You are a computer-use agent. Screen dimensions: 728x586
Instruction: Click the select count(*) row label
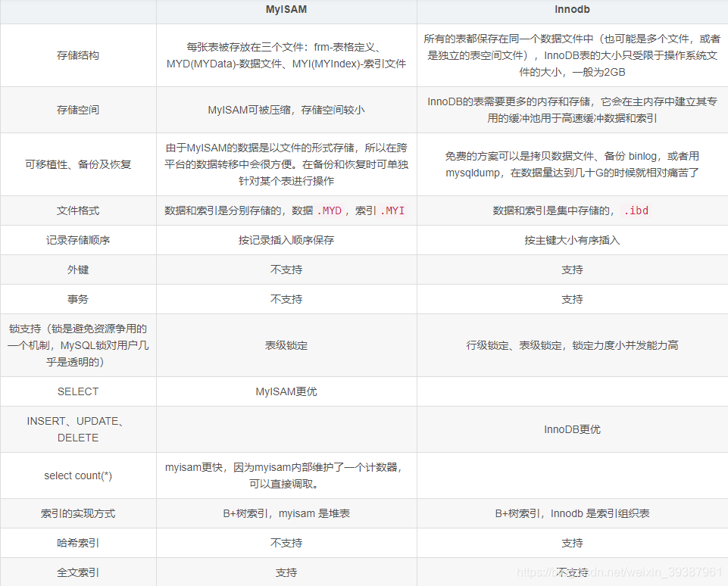[78, 475]
